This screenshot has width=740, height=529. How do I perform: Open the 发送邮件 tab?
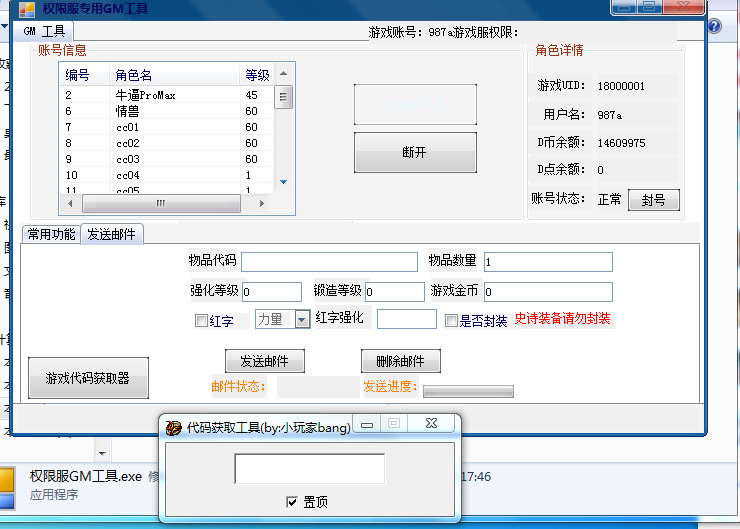tap(112, 234)
